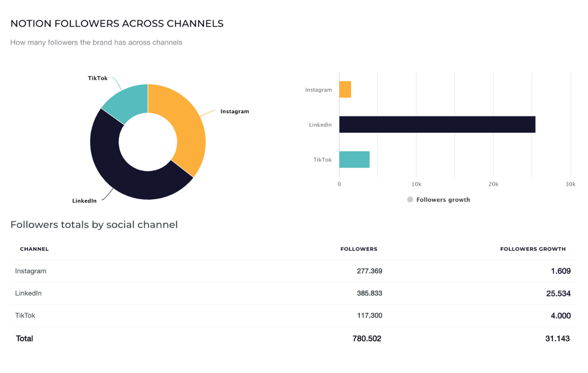
Task: Click the LinkedIn bar in bar chart
Action: point(437,124)
